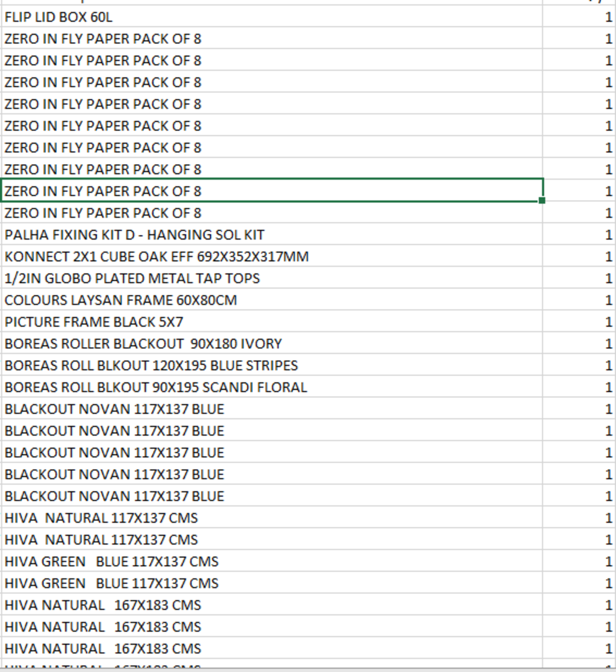Select COLOURS LAYSAN FRAME 60X80CM cell

[272, 300]
